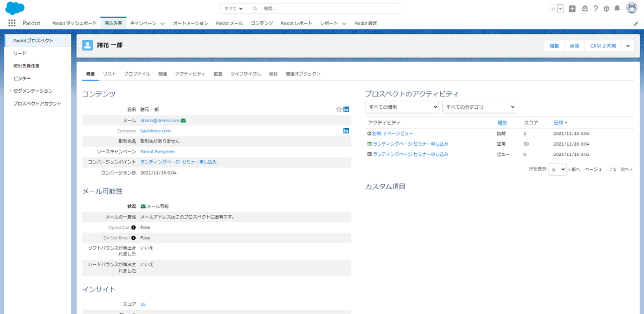644x314 pixels.
Task: Open the ohana@demo.com email link
Action: click(159, 121)
